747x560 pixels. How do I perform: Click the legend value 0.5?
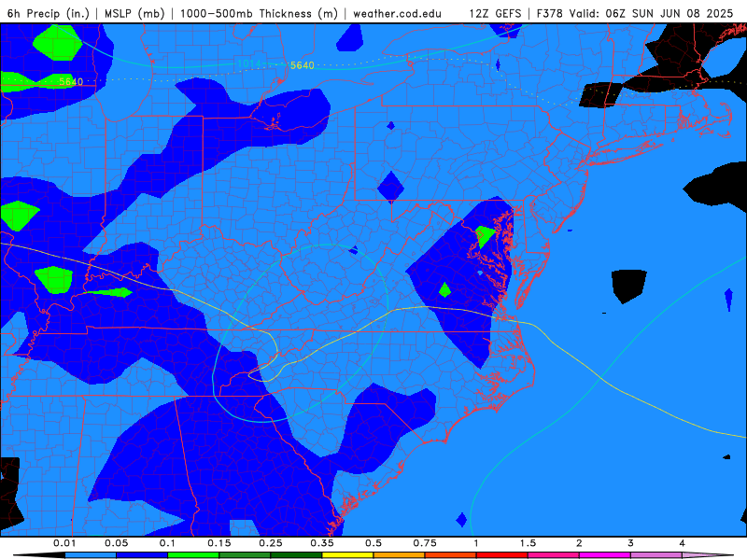click(x=373, y=543)
